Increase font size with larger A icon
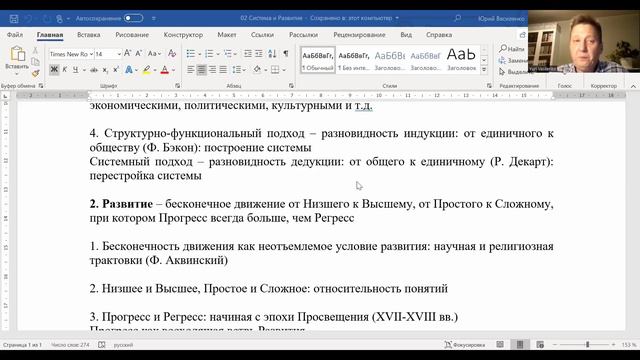Screen dimensions: 640x360 [x=127, y=53]
